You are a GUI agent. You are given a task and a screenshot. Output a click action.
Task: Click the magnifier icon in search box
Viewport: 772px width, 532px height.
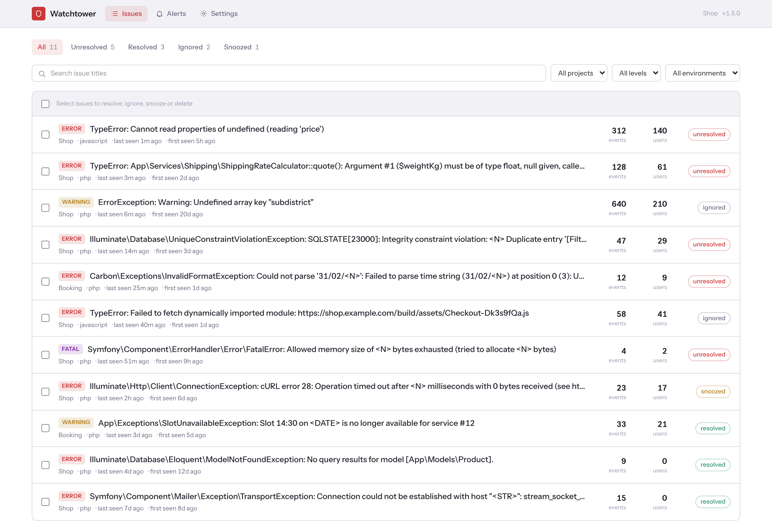pyautogui.click(x=42, y=74)
